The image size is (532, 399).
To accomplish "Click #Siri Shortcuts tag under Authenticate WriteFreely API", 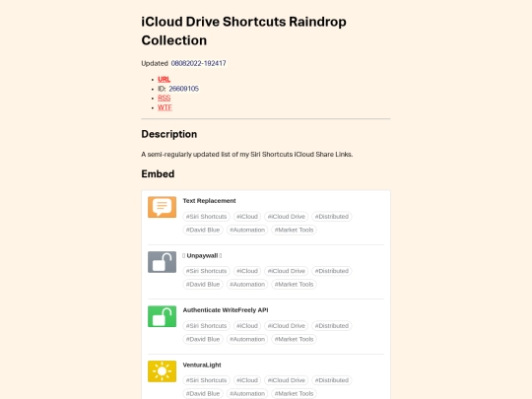I will click(x=206, y=326).
